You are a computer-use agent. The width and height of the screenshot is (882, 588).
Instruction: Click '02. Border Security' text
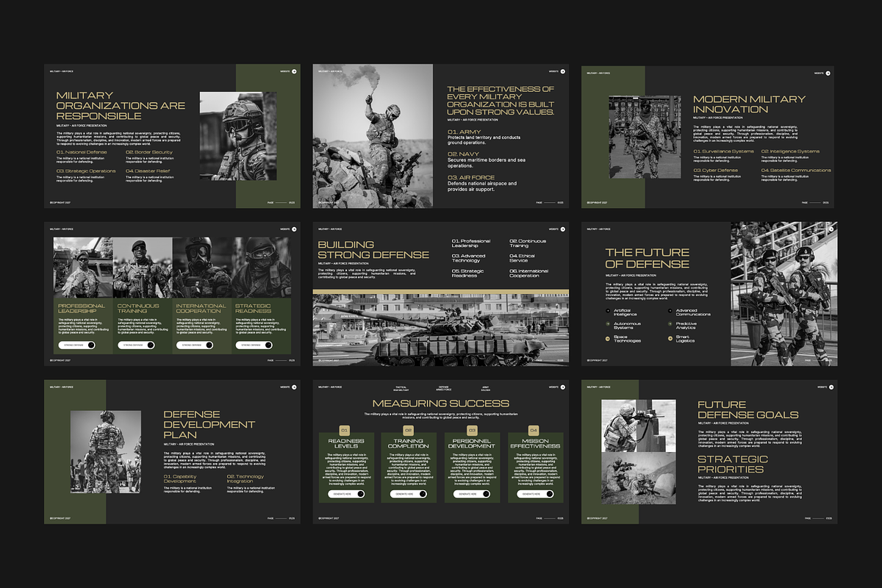tap(149, 152)
